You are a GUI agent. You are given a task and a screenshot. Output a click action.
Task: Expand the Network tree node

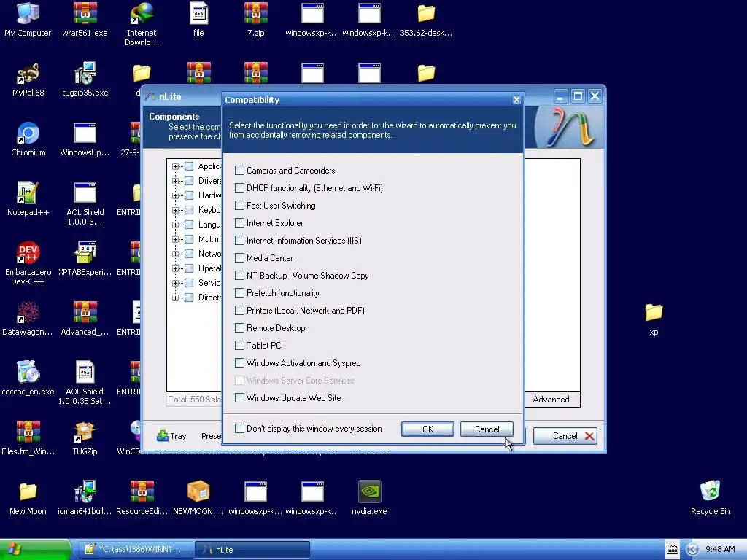(x=175, y=254)
